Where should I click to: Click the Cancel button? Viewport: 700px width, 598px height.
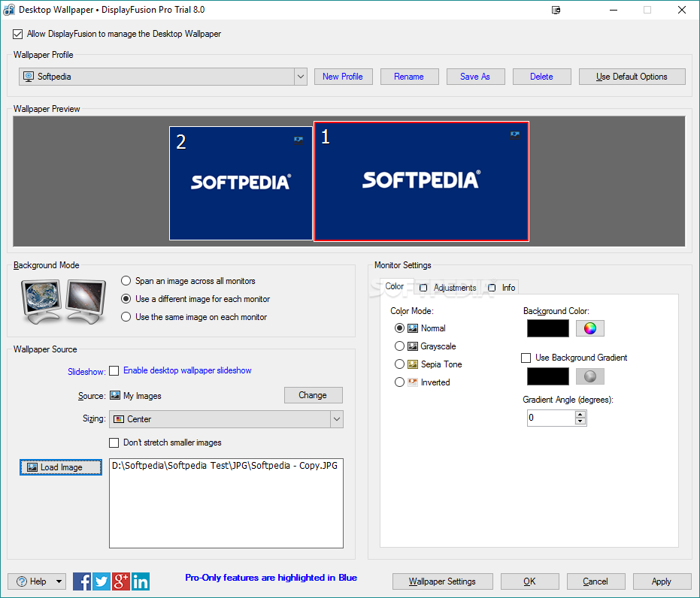595,581
